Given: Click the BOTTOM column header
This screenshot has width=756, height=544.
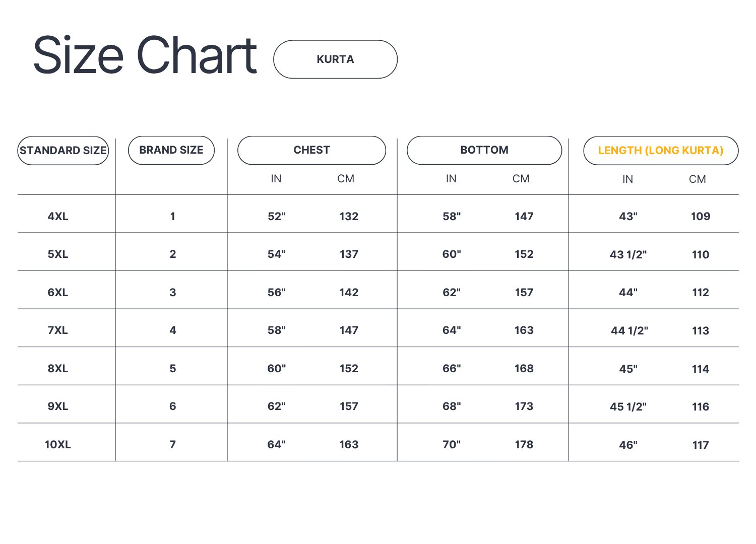Looking at the screenshot, I should click(484, 150).
